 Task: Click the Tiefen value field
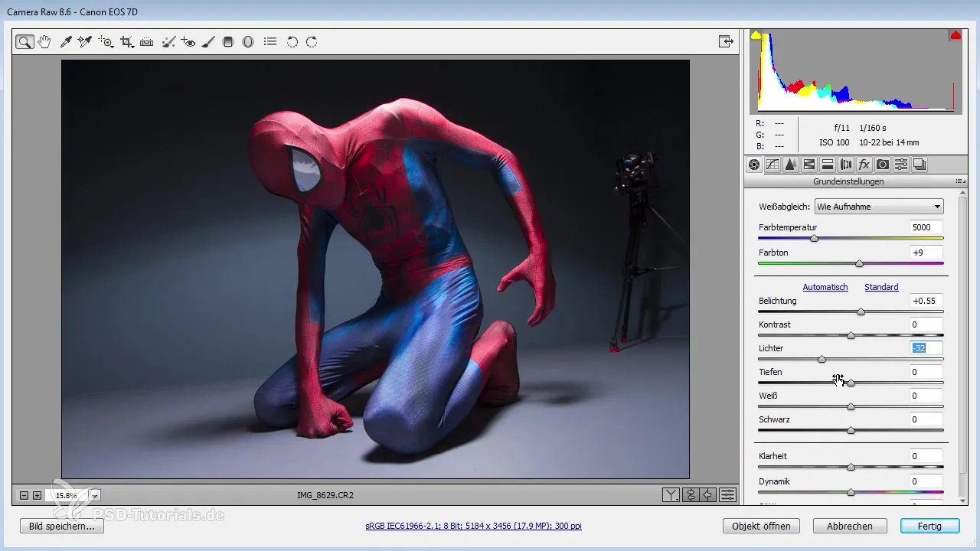click(926, 372)
